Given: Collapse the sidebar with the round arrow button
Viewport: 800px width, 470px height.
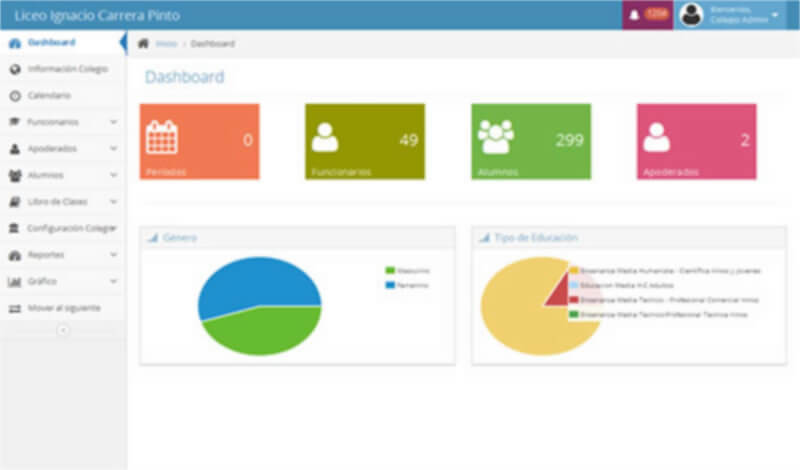Looking at the screenshot, I should tap(63, 330).
